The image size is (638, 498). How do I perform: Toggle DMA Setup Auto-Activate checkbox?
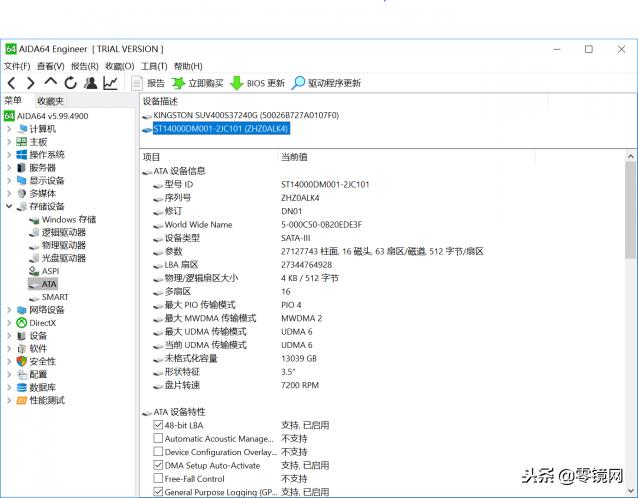[158, 465]
